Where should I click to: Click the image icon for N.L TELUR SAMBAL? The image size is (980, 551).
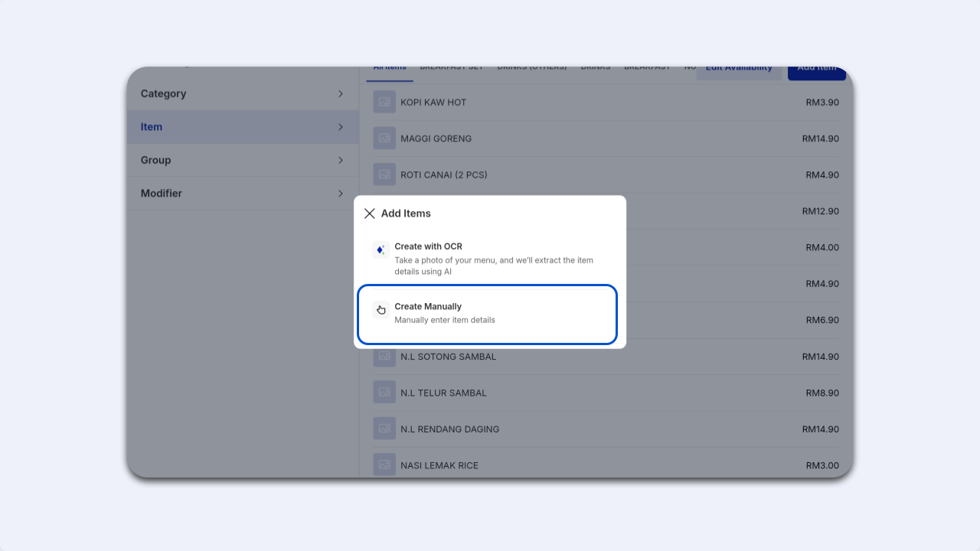(384, 393)
